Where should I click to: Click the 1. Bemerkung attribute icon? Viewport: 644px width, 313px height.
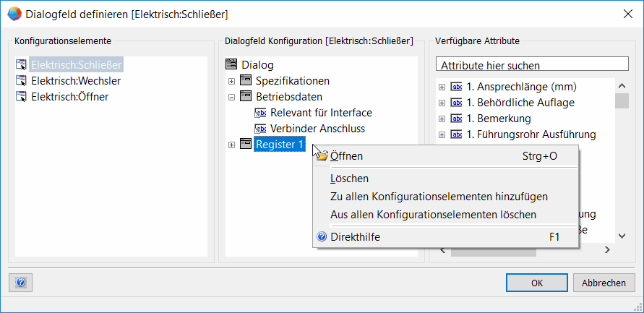coord(456,119)
